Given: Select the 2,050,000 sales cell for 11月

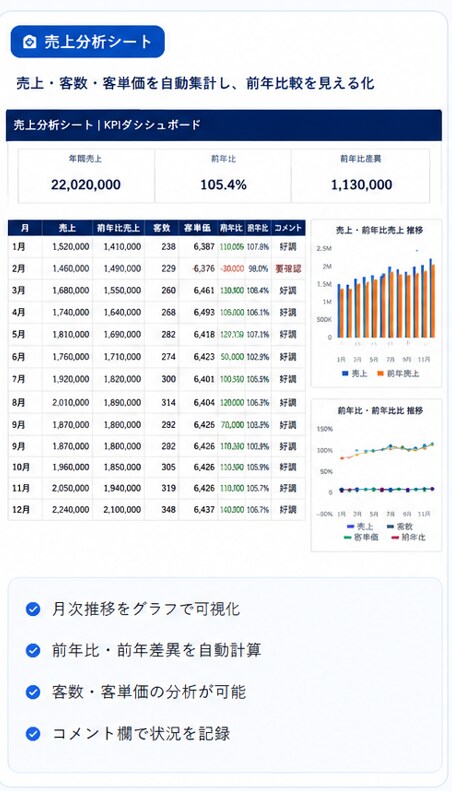Looking at the screenshot, I should pyautogui.click(x=71, y=488).
